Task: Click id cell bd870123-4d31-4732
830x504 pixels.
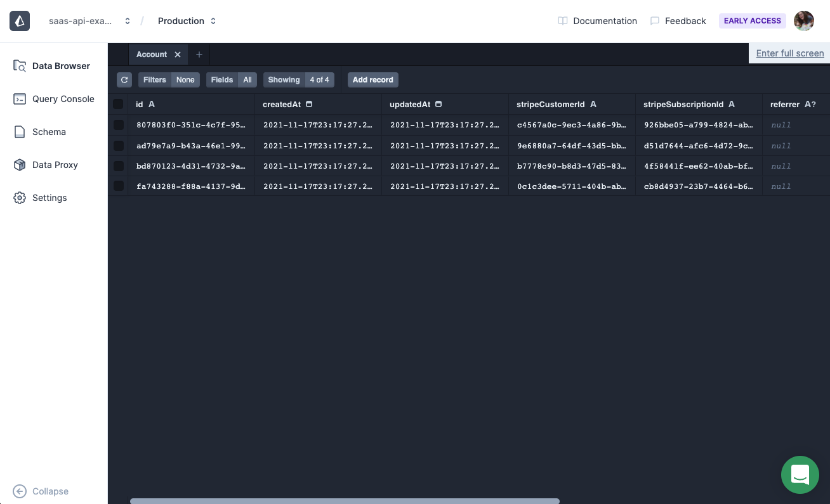Action: click(192, 166)
